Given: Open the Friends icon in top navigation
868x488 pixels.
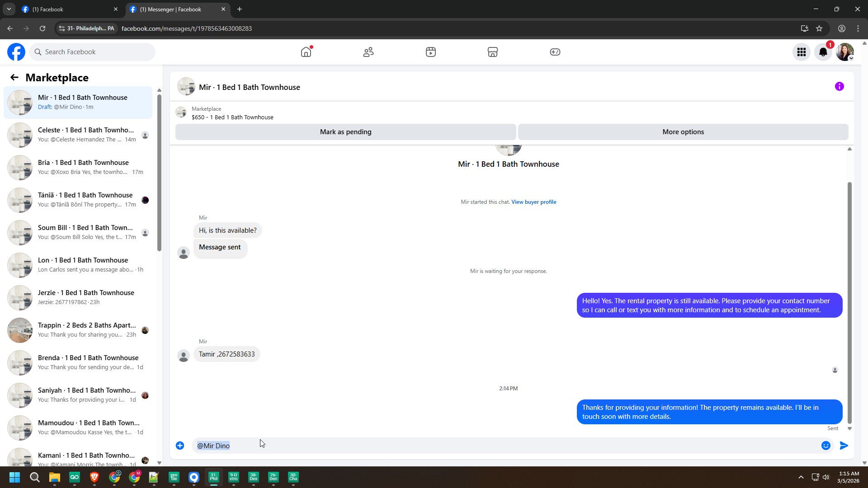Looking at the screenshot, I should tap(368, 52).
